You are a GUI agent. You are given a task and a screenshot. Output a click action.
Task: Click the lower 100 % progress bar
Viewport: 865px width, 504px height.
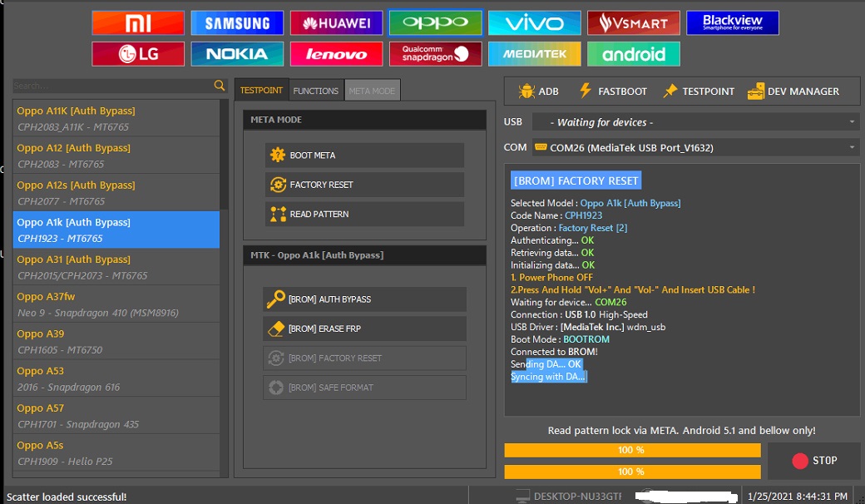pyautogui.click(x=632, y=472)
